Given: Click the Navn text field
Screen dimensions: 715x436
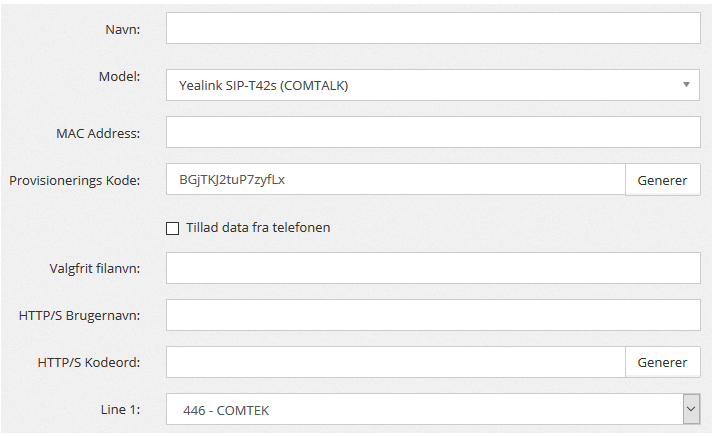Looking at the screenshot, I should 433,29.
